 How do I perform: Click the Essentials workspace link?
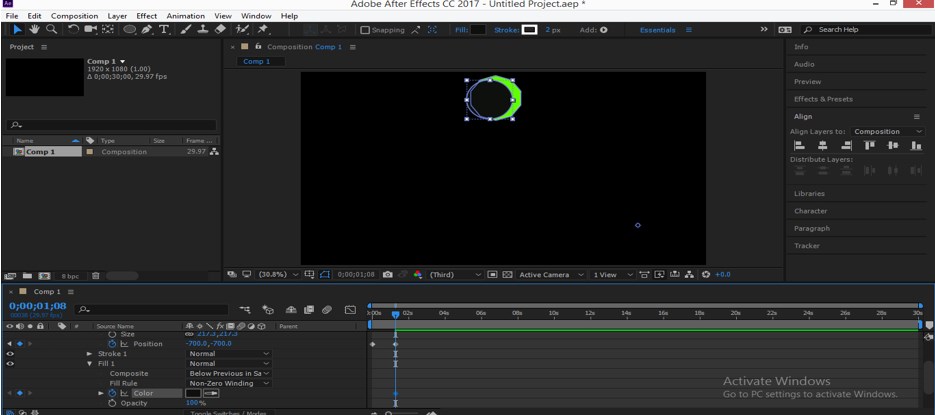point(658,30)
